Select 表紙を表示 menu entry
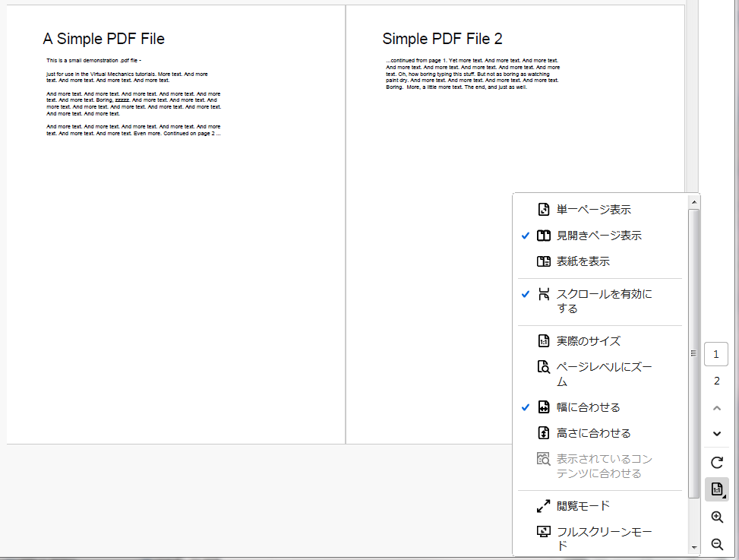Viewport: 739px width, 560px height. (583, 261)
